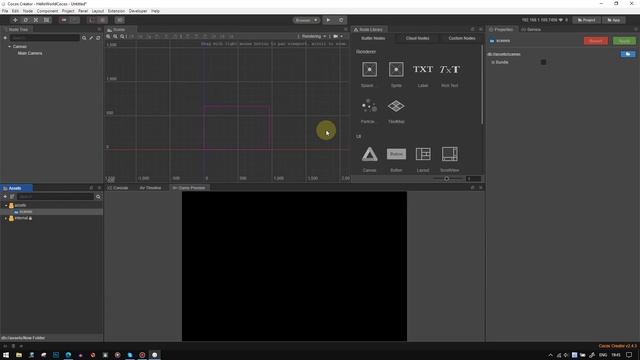Click the Node Library vertical scrollbar
The height and width of the screenshot is (360, 640).
click(482, 84)
